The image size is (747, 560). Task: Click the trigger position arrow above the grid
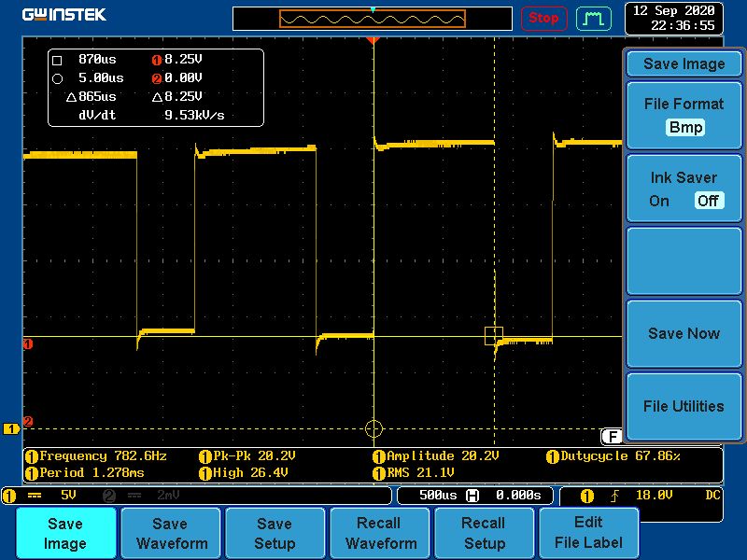pos(374,37)
